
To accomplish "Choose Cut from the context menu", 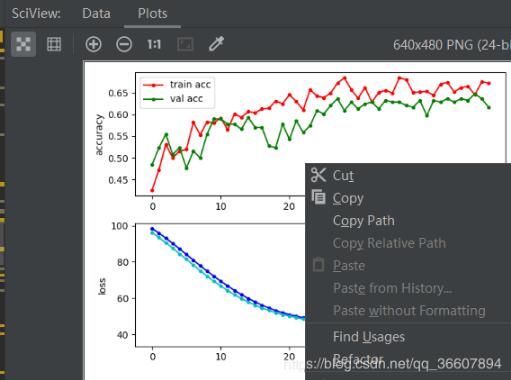I will point(343,176).
